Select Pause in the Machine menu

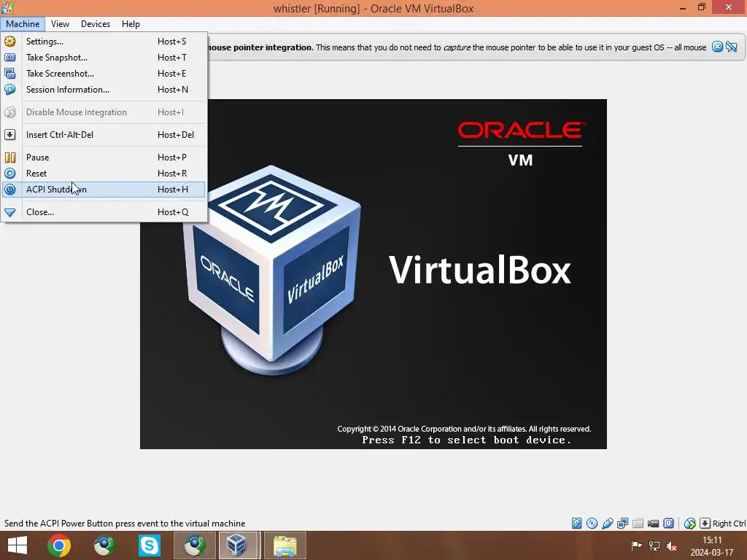click(104, 157)
